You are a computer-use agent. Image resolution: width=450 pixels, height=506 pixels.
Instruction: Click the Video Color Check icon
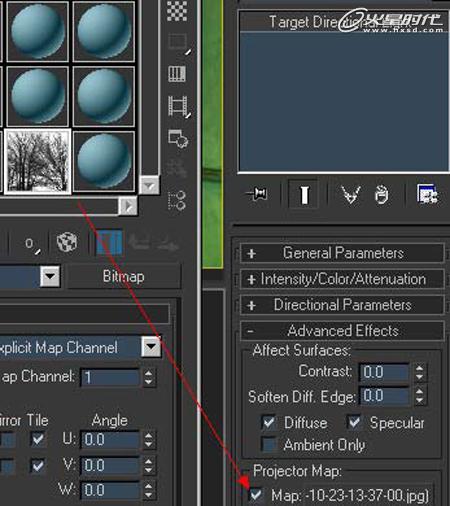tap(177, 74)
